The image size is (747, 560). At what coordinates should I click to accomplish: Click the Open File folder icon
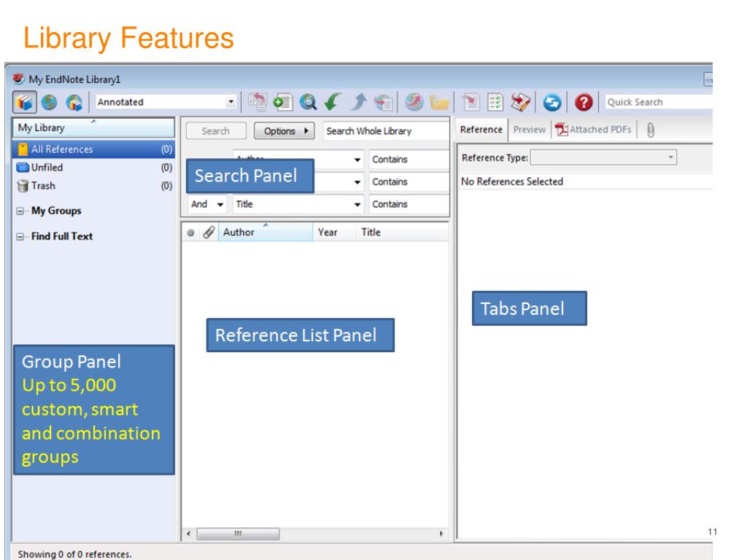[x=439, y=102]
